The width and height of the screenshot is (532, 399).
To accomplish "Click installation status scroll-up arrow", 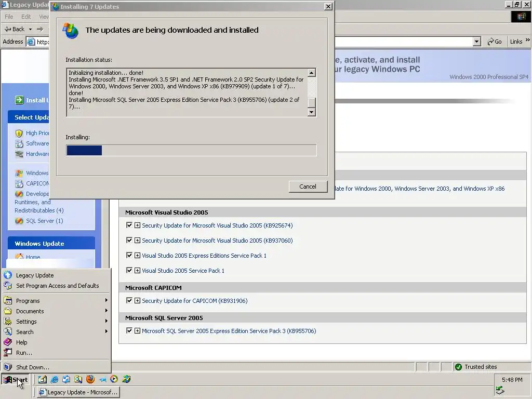I will 312,73.
